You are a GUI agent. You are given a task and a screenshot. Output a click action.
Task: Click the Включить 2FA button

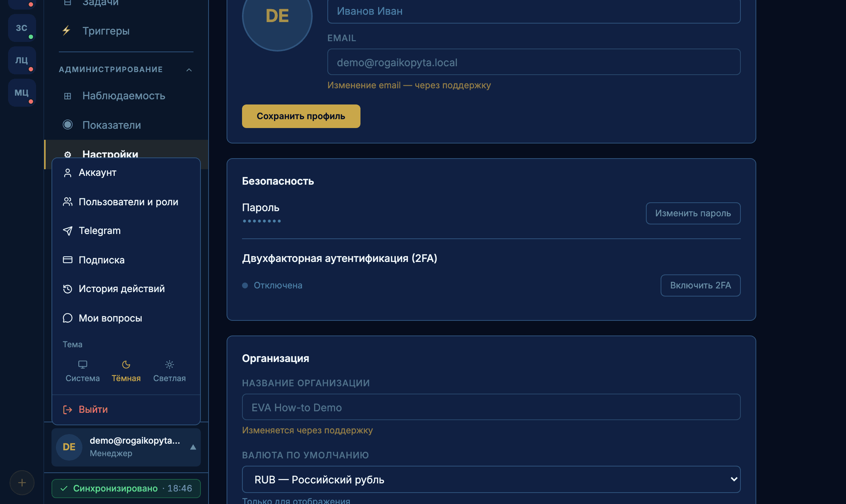pos(700,285)
